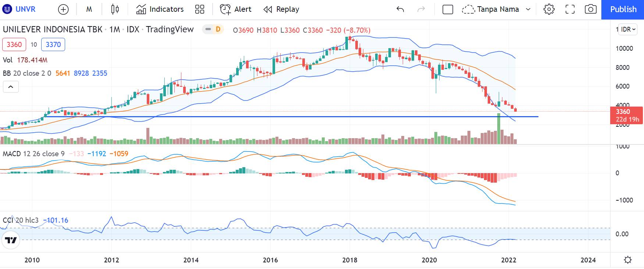Select the UNILEVER INDONESIA TBK title text
Viewport: 644px width, 269px height.
coord(53,29)
